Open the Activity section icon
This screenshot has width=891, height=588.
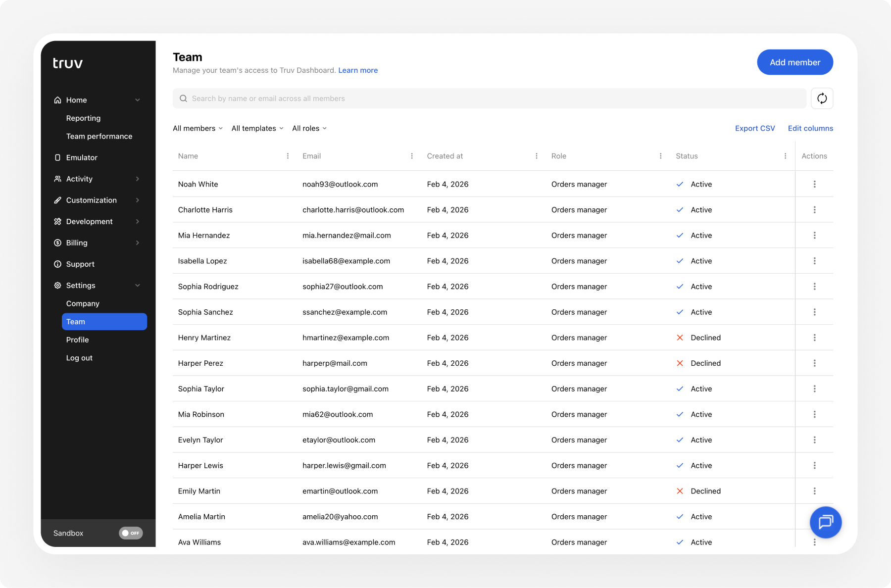(57, 179)
